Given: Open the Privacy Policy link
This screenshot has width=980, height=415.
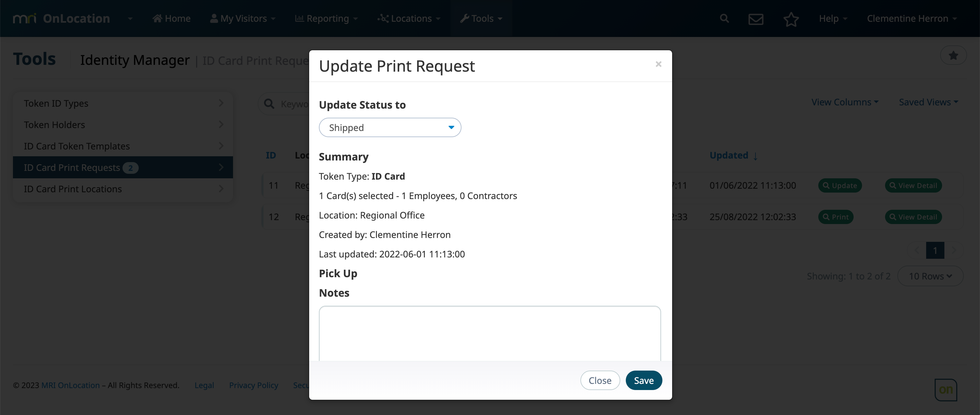Looking at the screenshot, I should coord(253,385).
